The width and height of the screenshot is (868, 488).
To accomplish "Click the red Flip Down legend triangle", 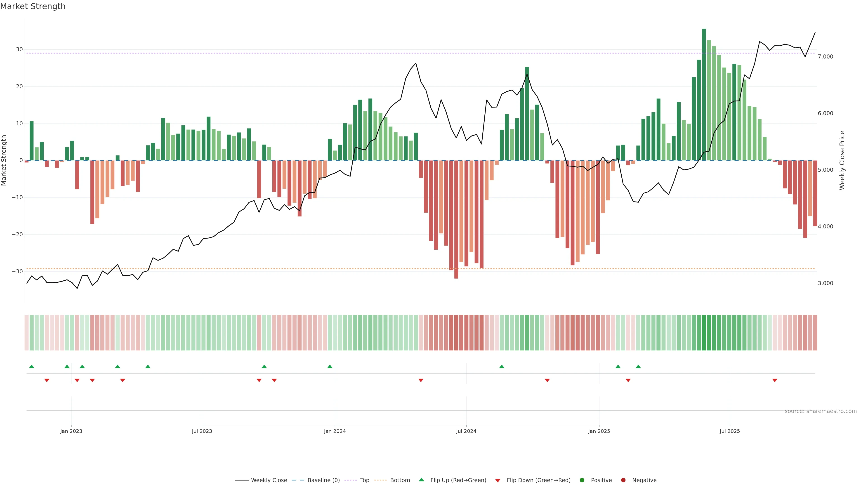I will pos(498,480).
